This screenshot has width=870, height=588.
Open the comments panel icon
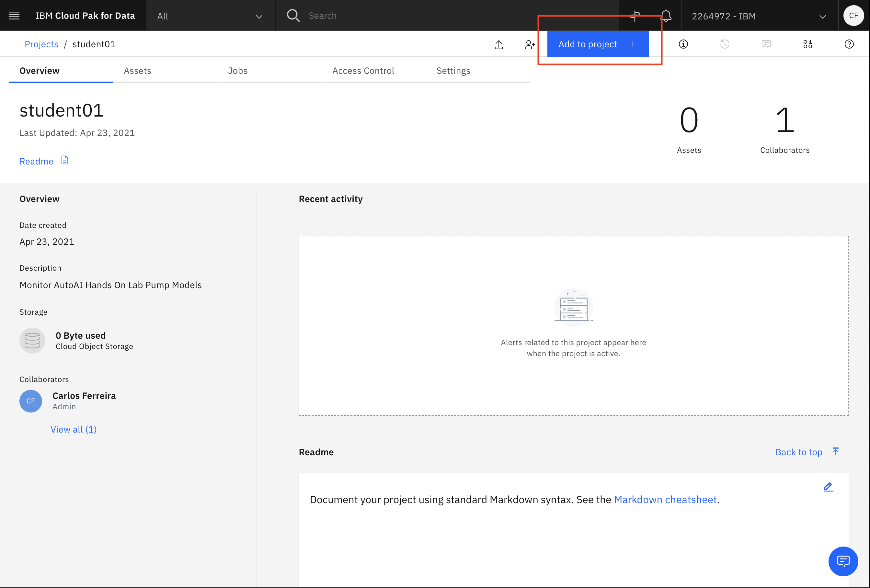(766, 44)
